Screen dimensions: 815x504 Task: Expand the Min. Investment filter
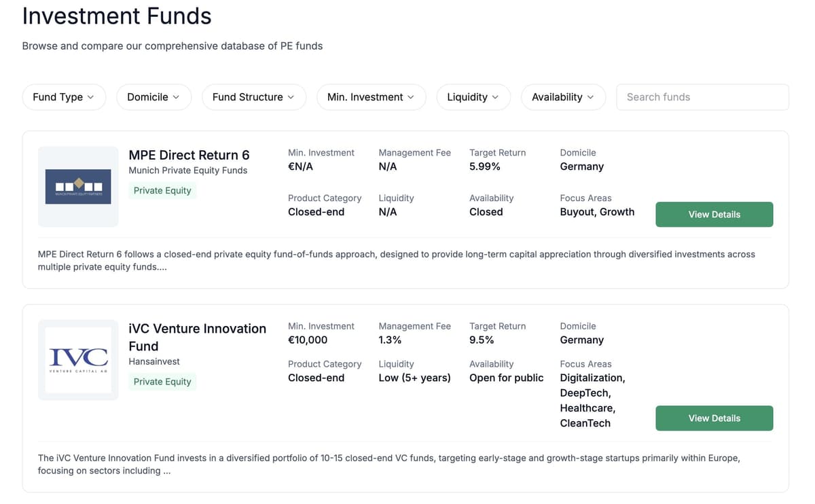coord(371,97)
